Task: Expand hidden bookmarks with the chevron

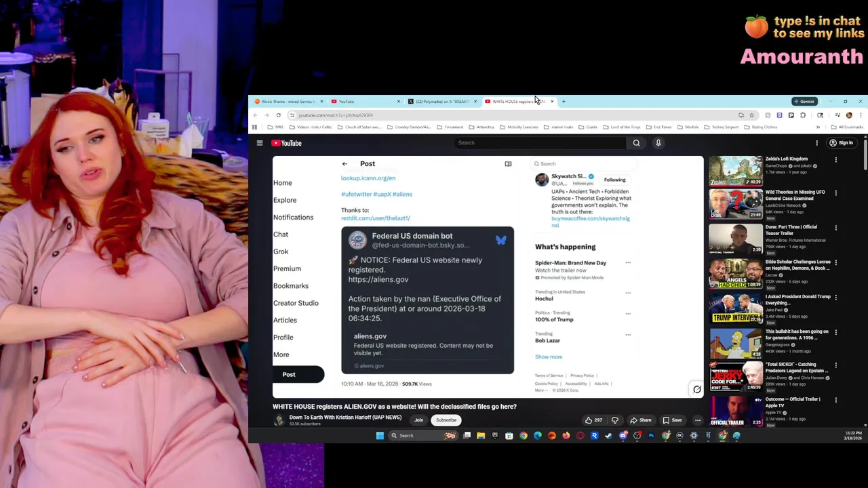Action: tap(818, 127)
